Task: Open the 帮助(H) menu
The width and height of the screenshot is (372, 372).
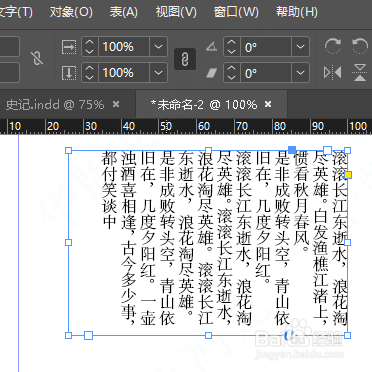Action: pos(296,12)
